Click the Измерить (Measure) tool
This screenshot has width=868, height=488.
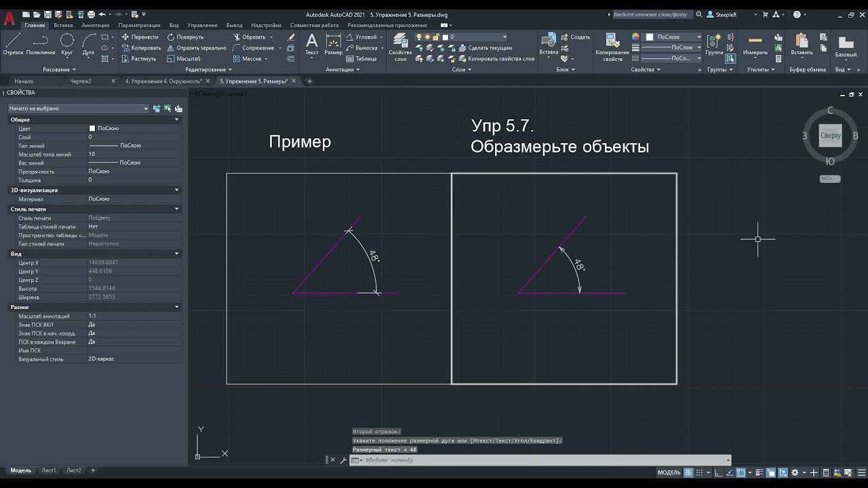755,44
